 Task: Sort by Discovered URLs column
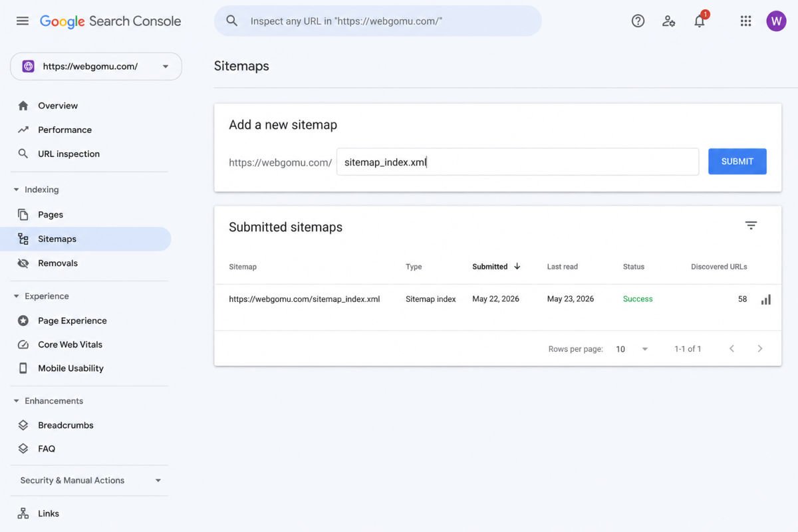click(719, 267)
